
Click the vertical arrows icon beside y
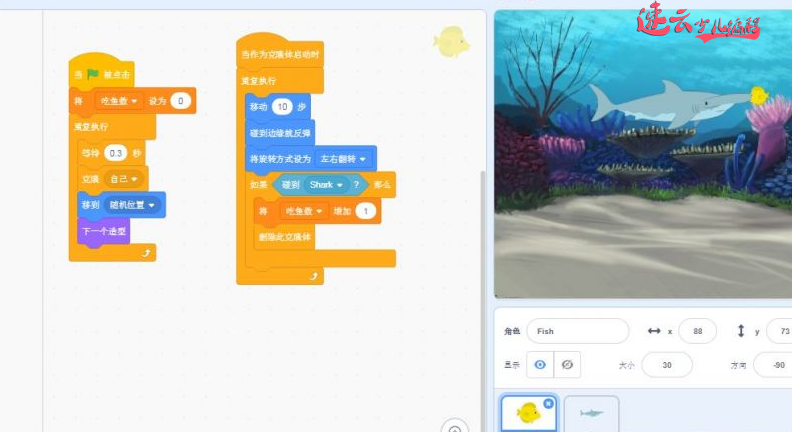coord(741,331)
